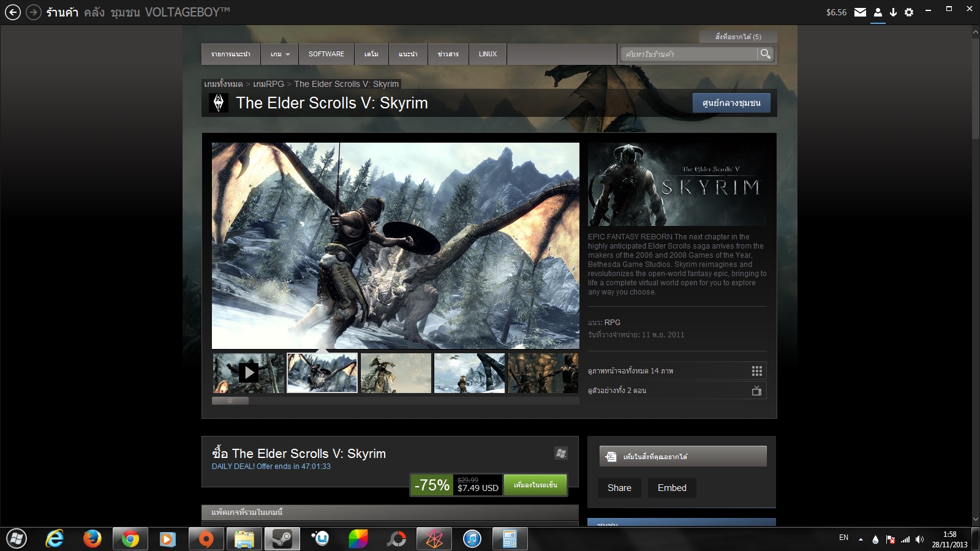980x551 pixels.
Task: Open Steam settings gear icon
Action: 909,12
